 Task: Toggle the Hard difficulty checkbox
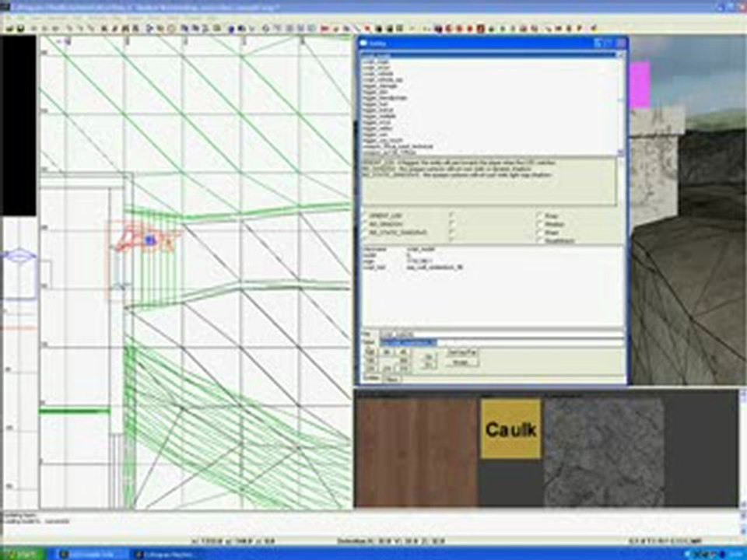click(540, 233)
